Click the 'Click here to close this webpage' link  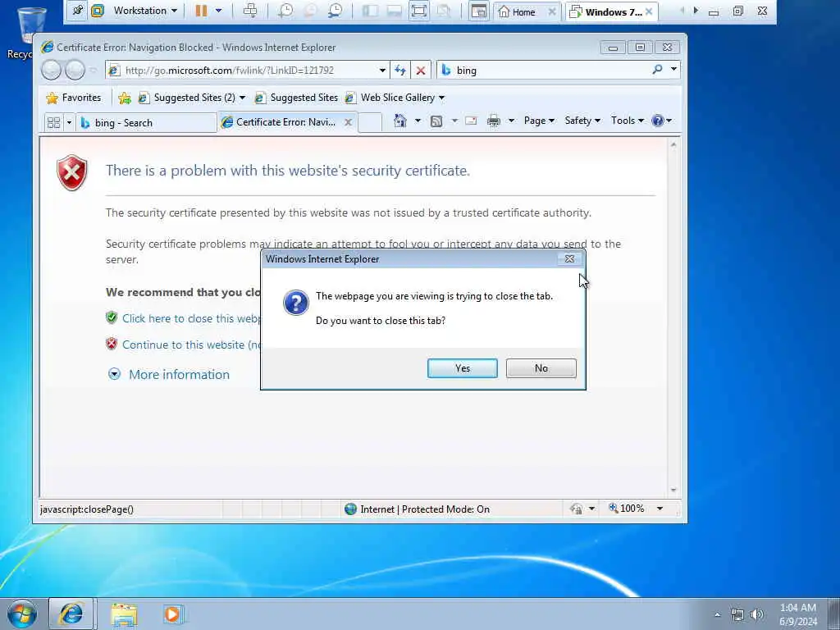[x=190, y=318]
